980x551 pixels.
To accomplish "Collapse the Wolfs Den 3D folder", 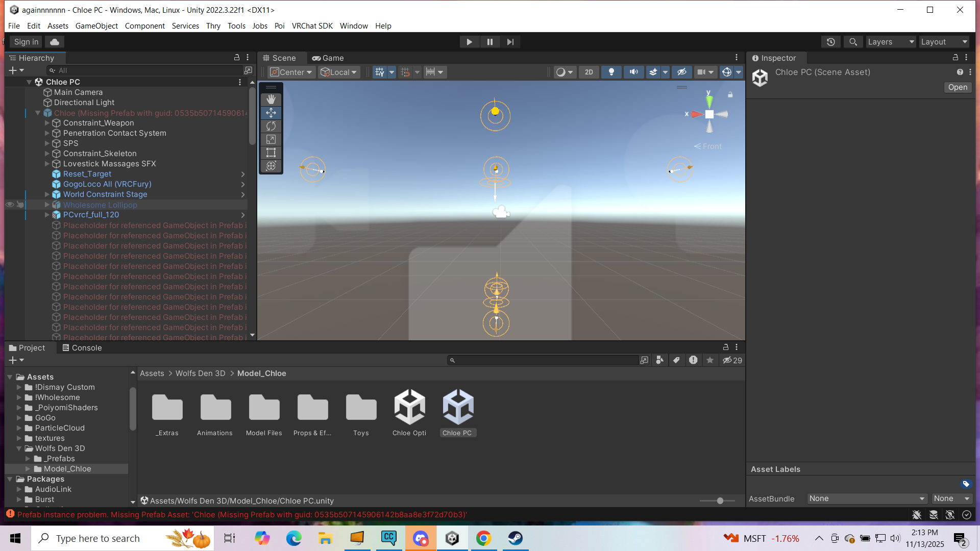I will coord(19,448).
